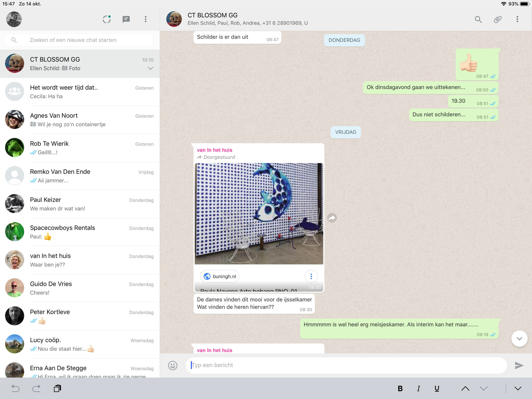The height and width of the screenshot is (399, 532).
Task: Toggle italic text formatting
Action: point(419,388)
